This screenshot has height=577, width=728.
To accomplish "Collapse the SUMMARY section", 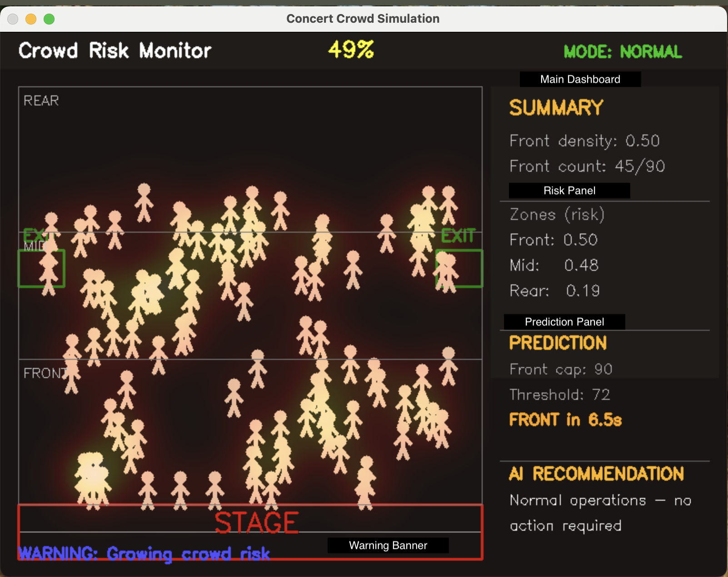I will [x=556, y=108].
